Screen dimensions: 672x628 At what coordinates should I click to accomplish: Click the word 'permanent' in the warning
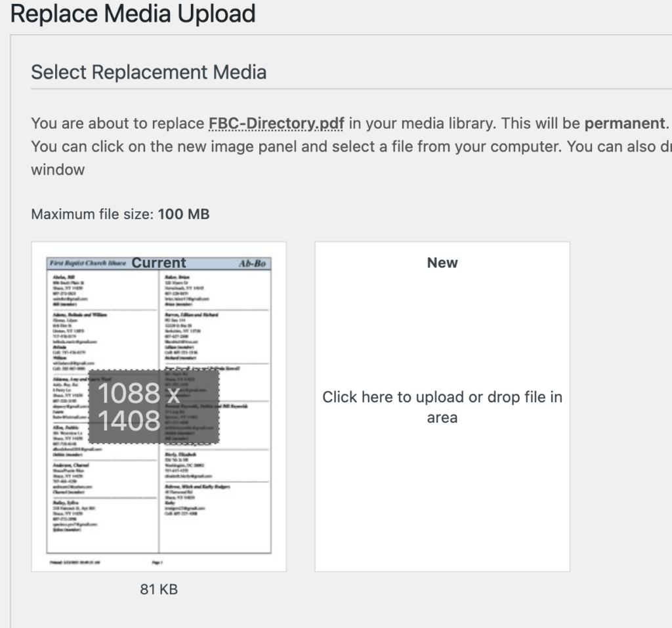[625, 123]
